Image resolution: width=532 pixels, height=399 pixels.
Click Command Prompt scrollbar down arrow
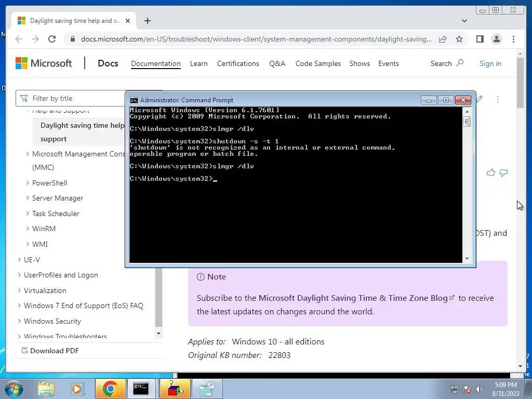467,259
